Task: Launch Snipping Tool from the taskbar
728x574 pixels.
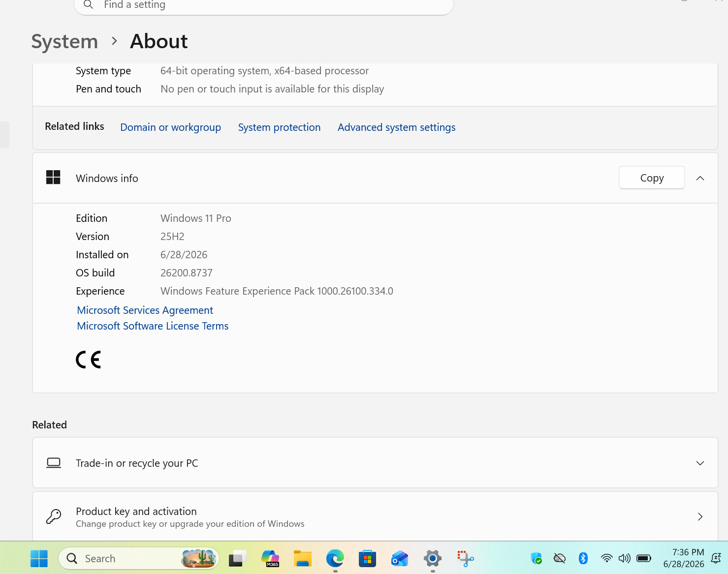Action: pyautogui.click(x=465, y=558)
